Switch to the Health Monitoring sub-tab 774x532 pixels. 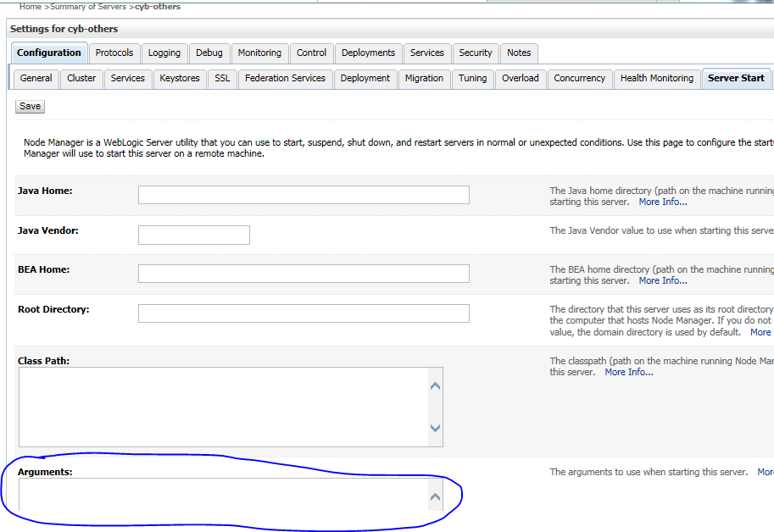(x=656, y=79)
